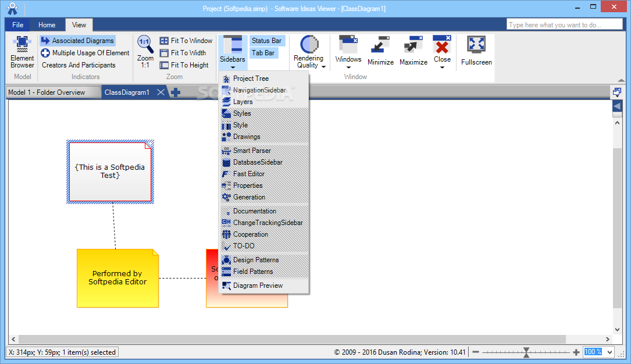Click the Diagram Preview icon
Viewport: 631px width, 364px height.
click(x=226, y=286)
